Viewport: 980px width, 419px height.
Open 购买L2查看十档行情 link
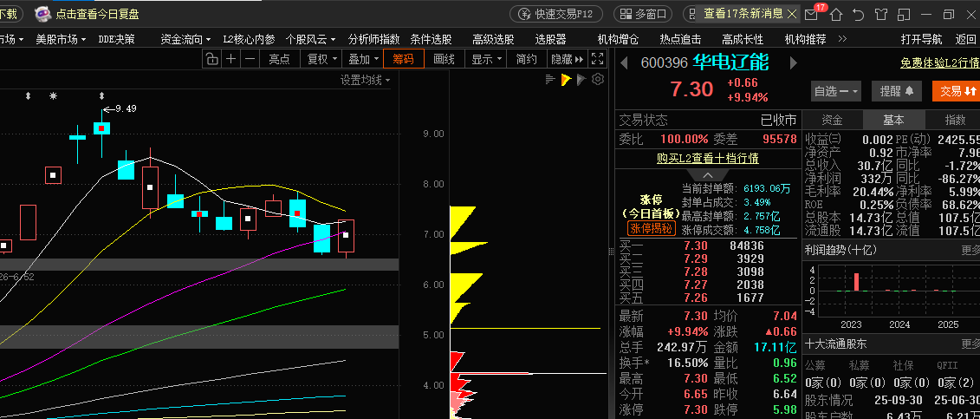(708, 159)
